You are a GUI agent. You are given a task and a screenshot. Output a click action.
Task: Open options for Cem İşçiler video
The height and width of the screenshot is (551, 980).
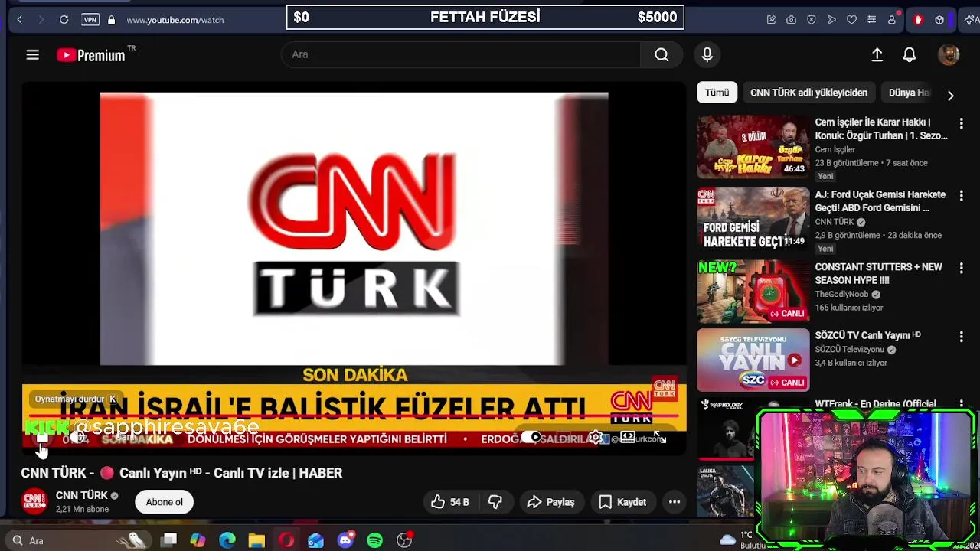point(962,123)
